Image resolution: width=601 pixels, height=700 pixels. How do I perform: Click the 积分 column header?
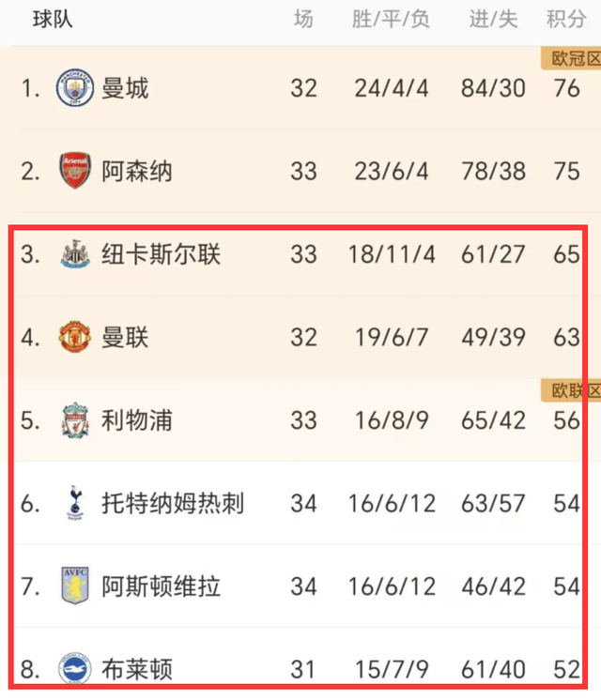point(566,19)
